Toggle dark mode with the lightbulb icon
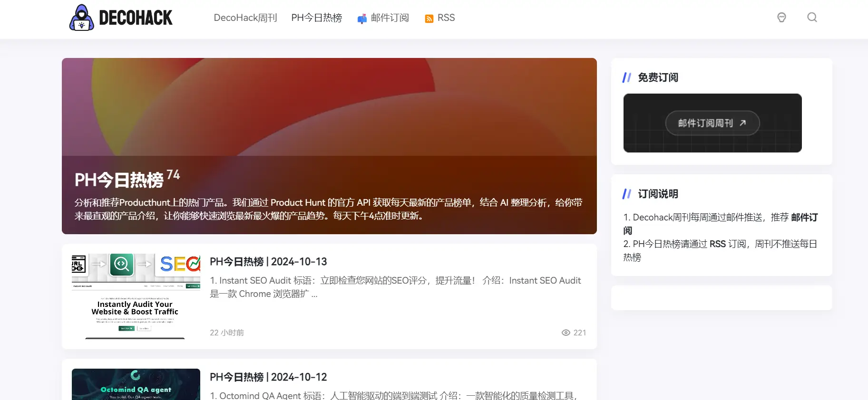 [x=781, y=18]
